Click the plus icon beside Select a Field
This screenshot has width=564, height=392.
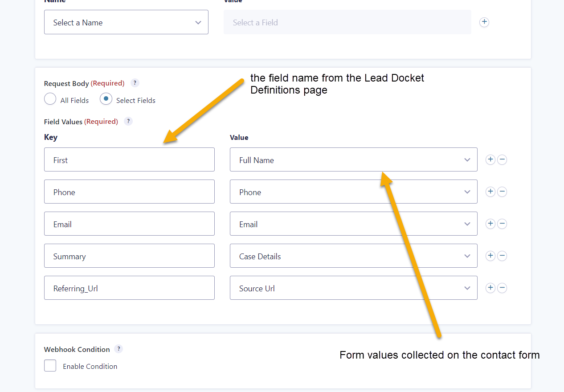click(x=484, y=22)
